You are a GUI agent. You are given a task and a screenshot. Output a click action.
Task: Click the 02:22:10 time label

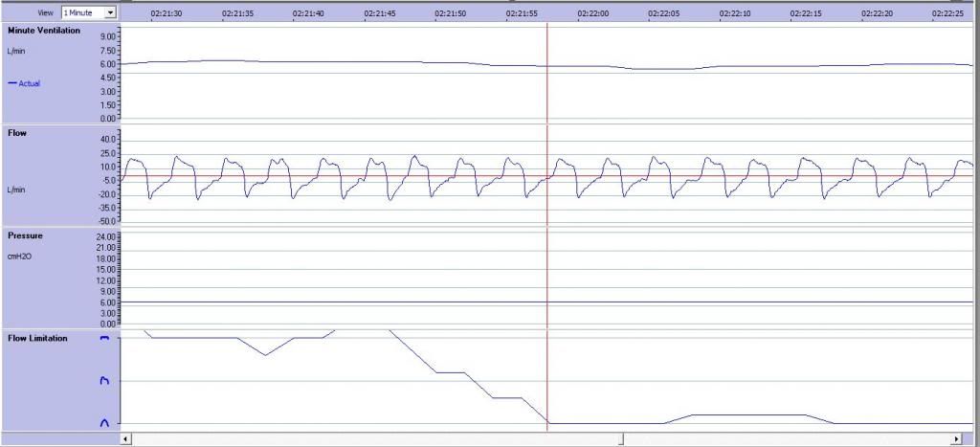735,13
